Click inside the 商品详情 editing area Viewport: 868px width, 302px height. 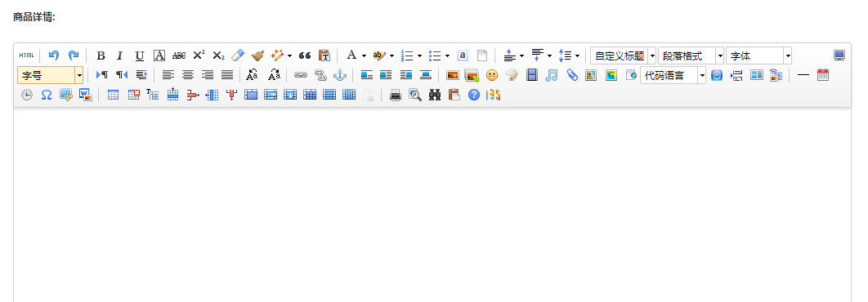(x=432, y=205)
